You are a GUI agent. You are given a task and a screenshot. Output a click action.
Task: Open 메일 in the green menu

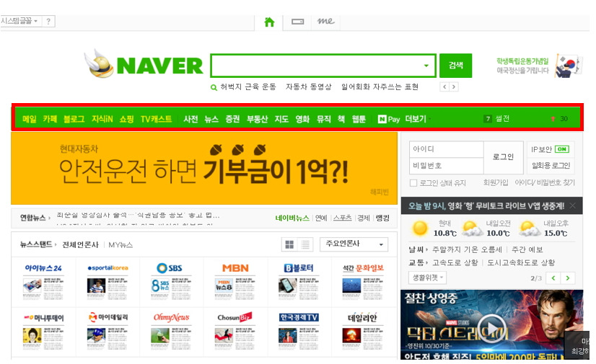30,119
